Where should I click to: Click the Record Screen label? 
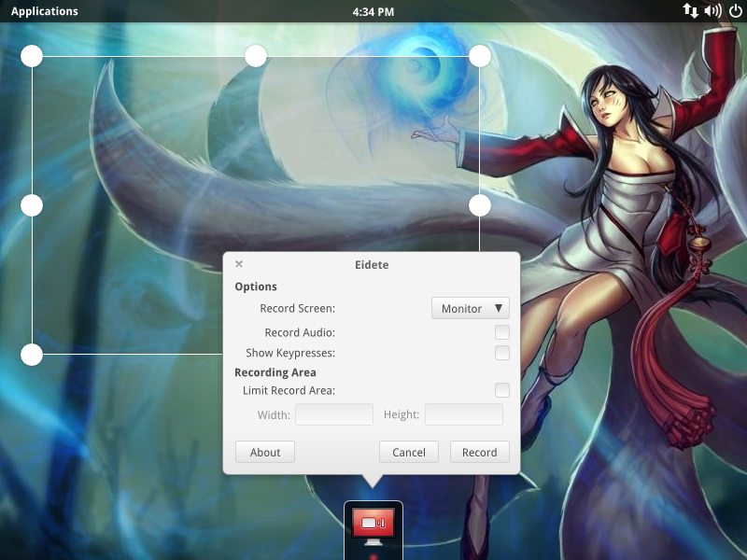click(x=297, y=309)
